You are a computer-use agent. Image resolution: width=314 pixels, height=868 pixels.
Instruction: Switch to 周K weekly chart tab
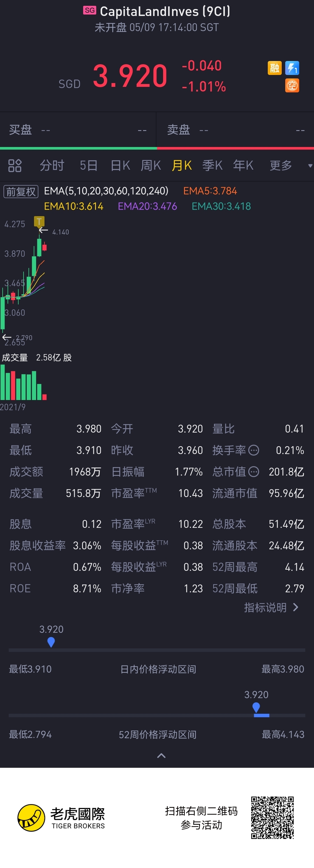[x=151, y=166]
